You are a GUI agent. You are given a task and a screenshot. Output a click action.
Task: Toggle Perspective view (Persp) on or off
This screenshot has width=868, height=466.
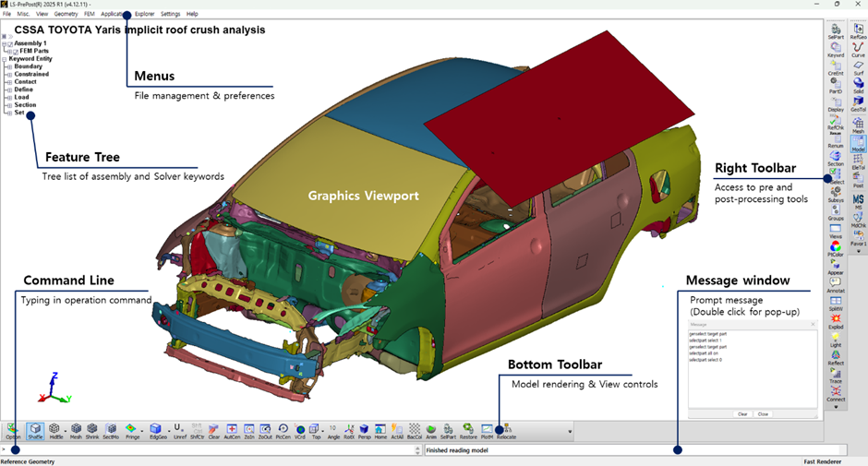point(364,430)
